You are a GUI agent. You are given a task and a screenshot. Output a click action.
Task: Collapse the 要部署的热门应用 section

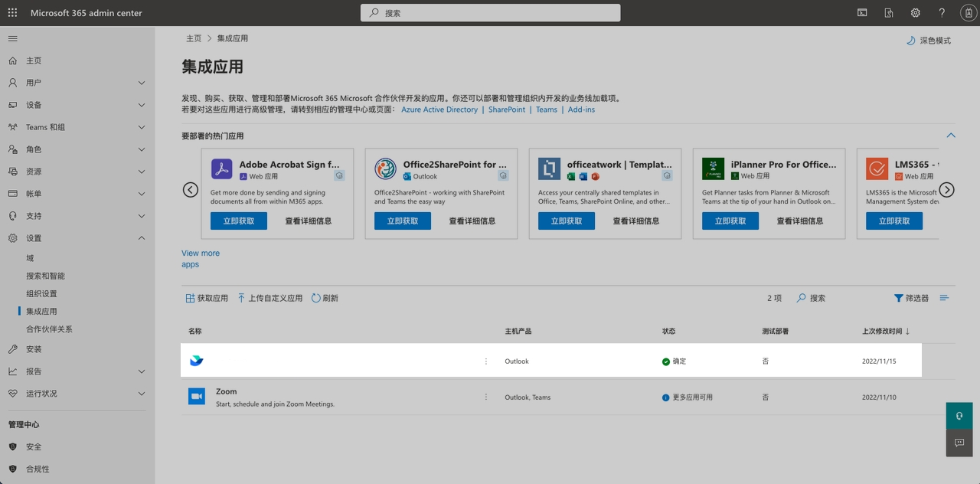(951, 136)
